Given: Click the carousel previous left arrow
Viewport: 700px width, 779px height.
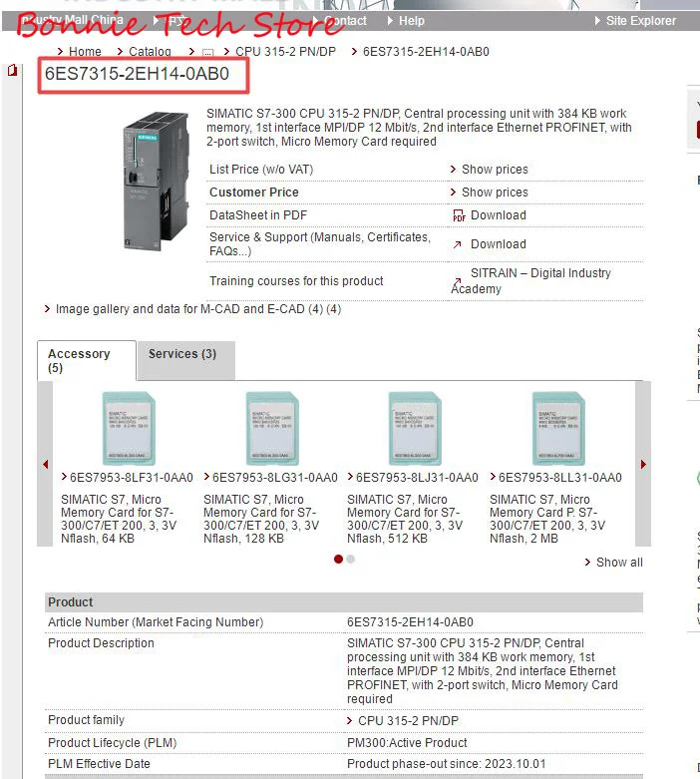Looking at the screenshot, I should (45, 464).
